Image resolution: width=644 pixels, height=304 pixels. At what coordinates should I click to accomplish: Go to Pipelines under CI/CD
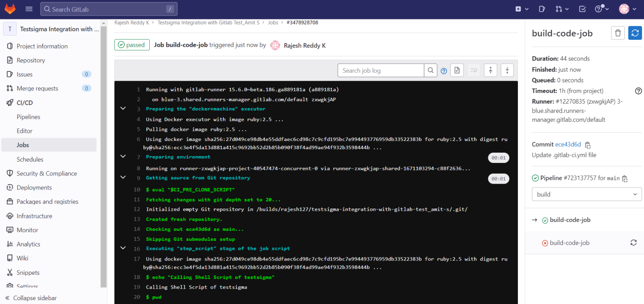28,117
